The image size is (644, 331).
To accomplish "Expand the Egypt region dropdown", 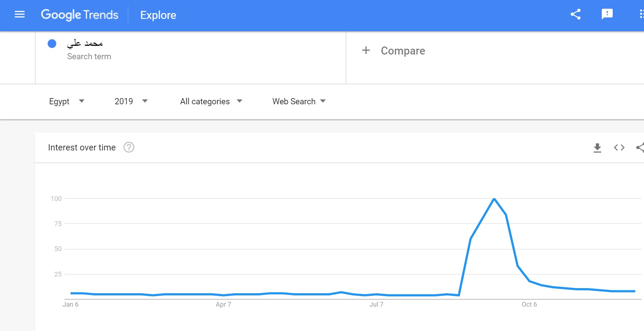I will (x=67, y=101).
